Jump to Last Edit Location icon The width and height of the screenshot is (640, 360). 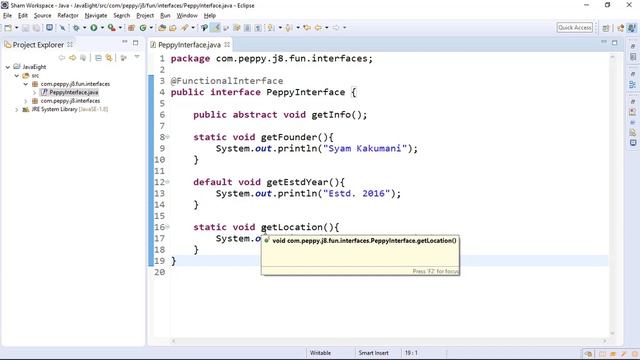[x=307, y=28]
